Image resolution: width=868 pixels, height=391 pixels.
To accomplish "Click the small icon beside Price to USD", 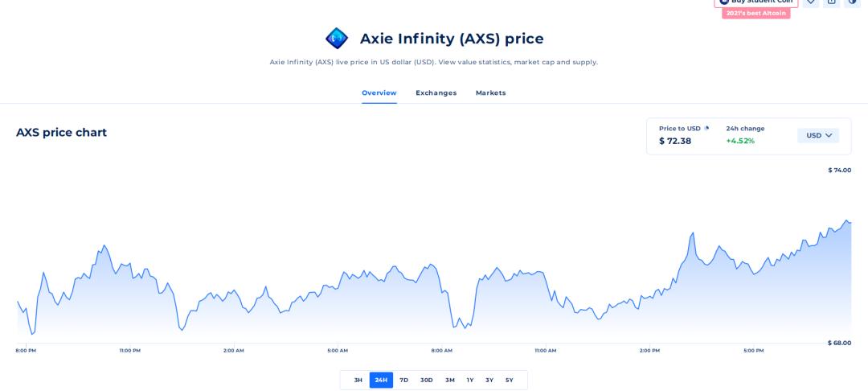I will coord(706,128).
